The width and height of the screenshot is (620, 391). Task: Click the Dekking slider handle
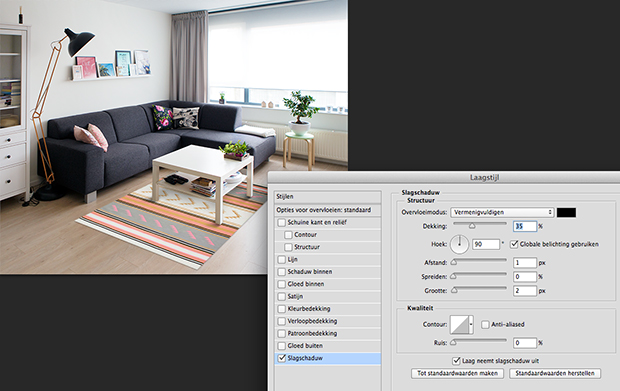tap(472, 226)
